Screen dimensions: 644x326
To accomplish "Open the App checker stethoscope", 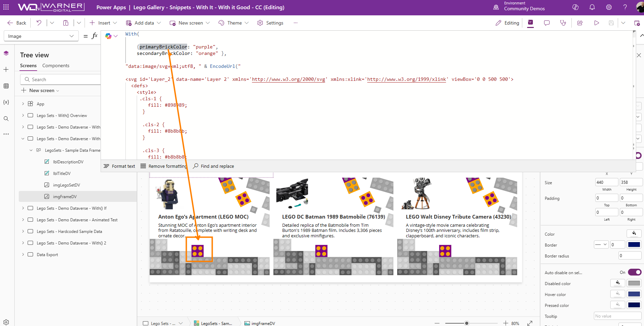I will click(x=563, y=23).
